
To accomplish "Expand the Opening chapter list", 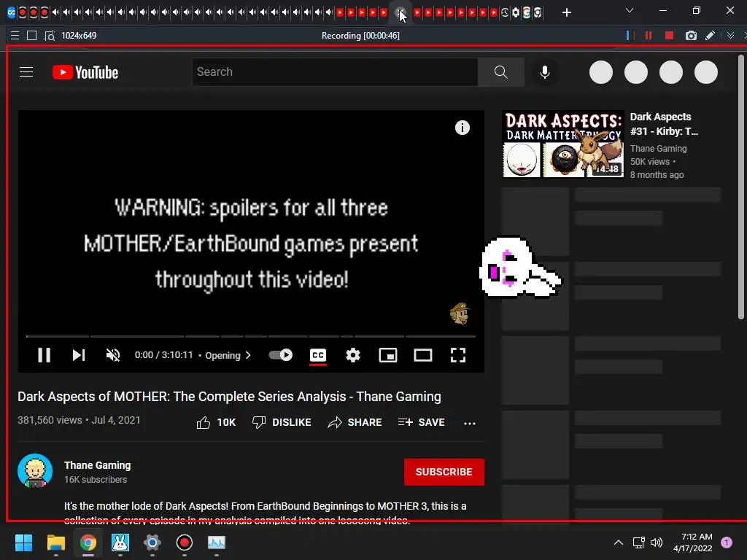I will pos(228,355).
